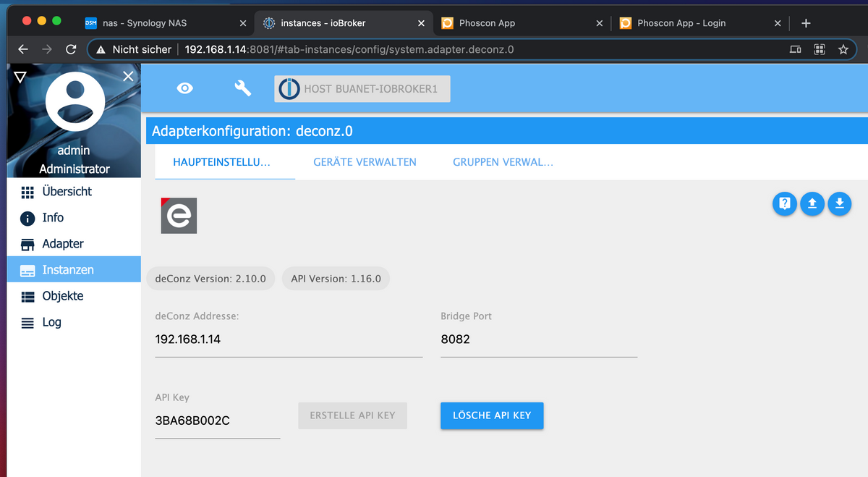
Task: Go to Adapter in the sidebar
Action: click(74, 244)
